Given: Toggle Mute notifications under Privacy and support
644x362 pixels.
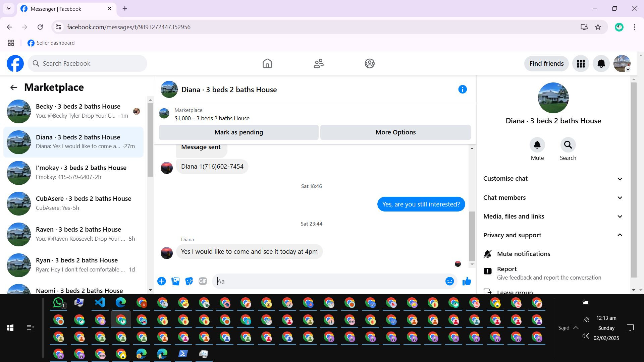Looking at the screenshot, I should (x=523, y=254).
